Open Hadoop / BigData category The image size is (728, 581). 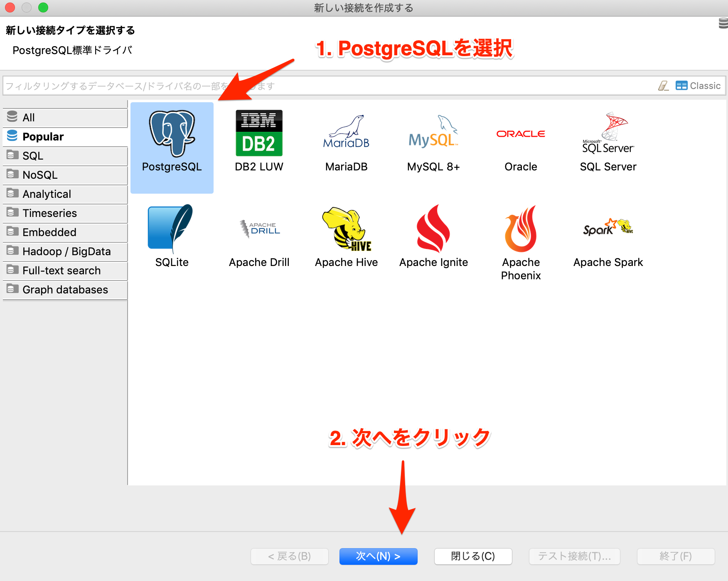tap(65, 251)
